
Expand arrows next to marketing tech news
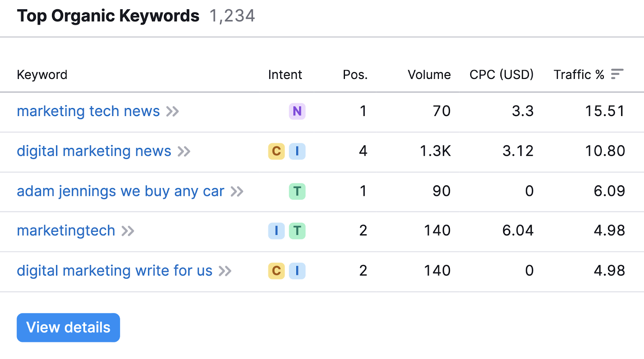(173, 112)
